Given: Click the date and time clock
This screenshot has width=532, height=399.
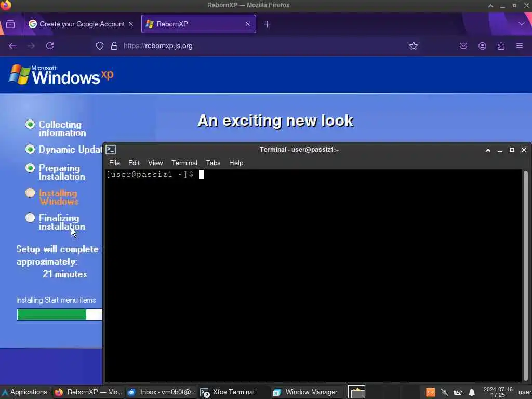Looking at the screenshot, I should [498, 392].
